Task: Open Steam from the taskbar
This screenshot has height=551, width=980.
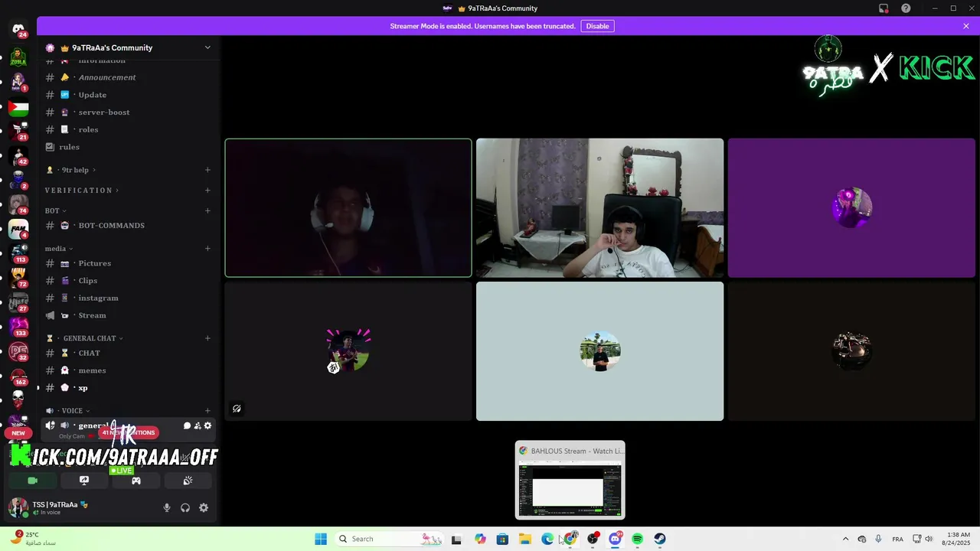Action: 659,539
